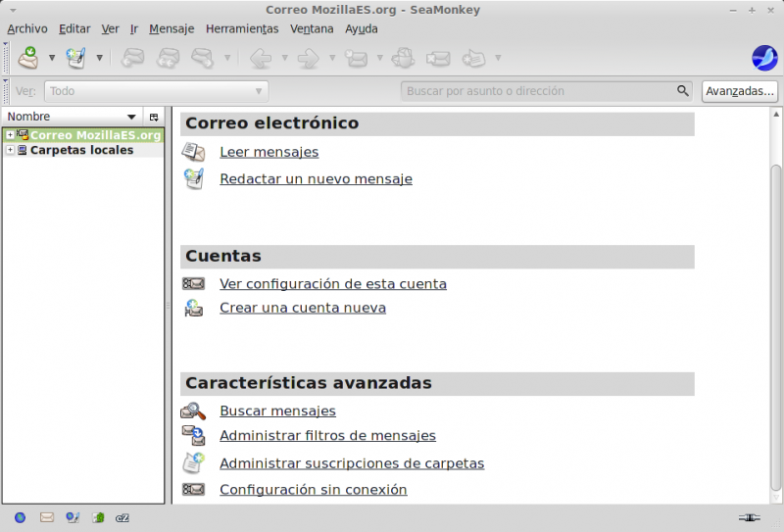Open the Ir menu
Screen dimensions: 784x532
pyautogui.click(x=134, y=29)
